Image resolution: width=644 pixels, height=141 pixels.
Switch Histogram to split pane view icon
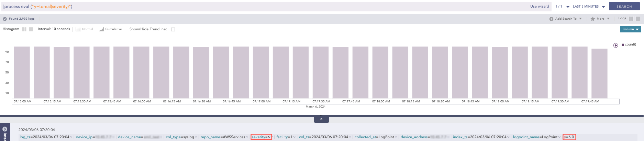[x=24, y=29]
